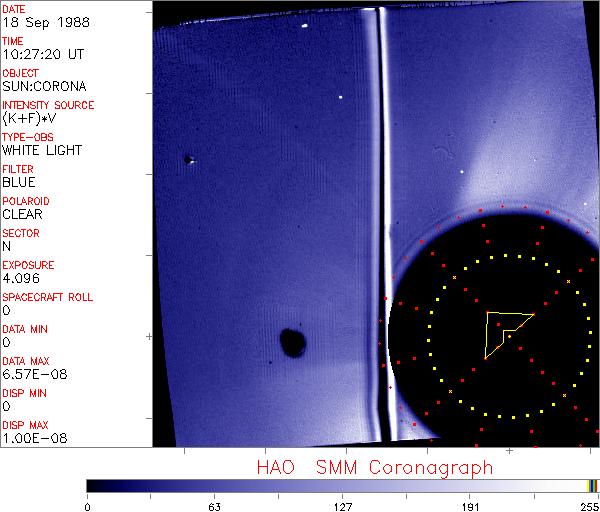This screenshot has width=600, height=512.
Task: Click the yellow end of the color bar
Action: pos(593,485)
